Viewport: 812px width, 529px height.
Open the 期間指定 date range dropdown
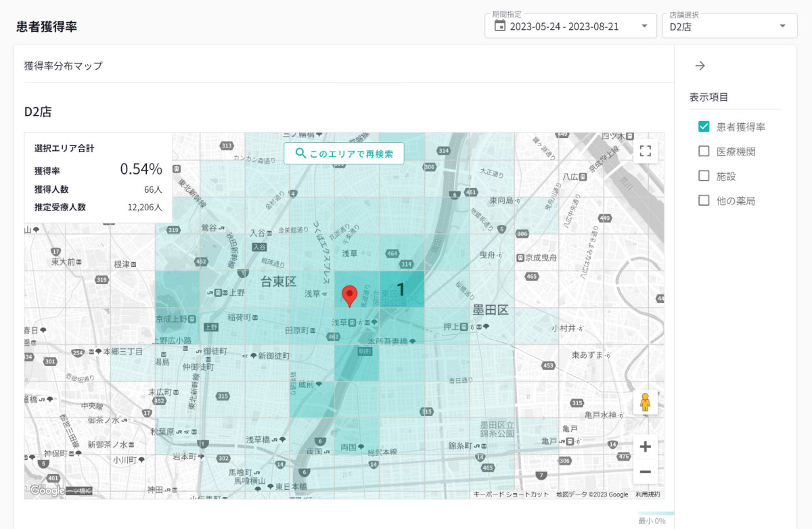[x=570, y=26]
